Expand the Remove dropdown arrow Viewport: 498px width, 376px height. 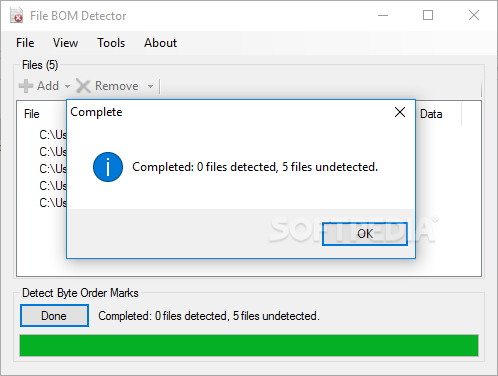[x=150, y=86]
